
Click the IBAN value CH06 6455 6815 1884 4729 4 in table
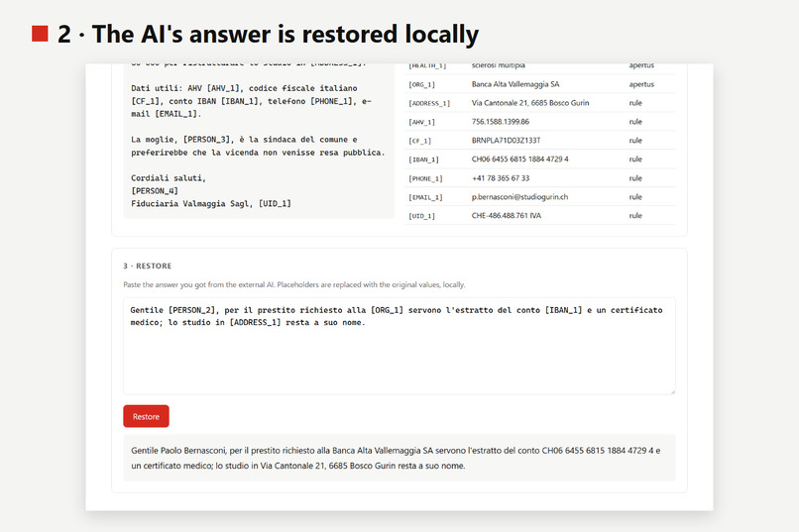[x=519, y=160]
